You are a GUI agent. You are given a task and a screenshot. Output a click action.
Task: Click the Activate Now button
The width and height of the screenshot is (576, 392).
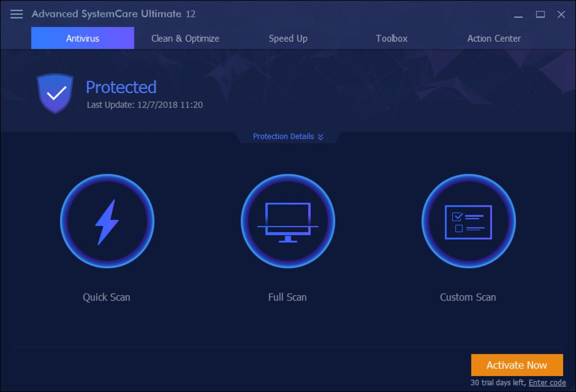[517, 365]
